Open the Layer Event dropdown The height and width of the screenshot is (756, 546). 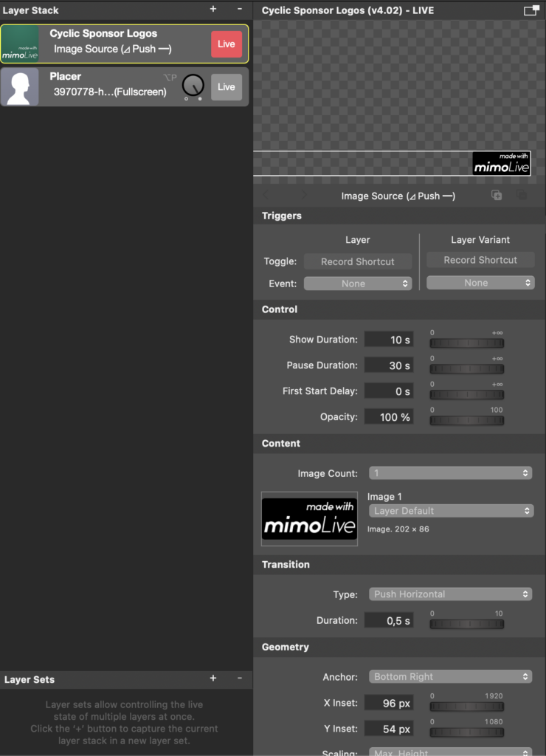(358, 283)
